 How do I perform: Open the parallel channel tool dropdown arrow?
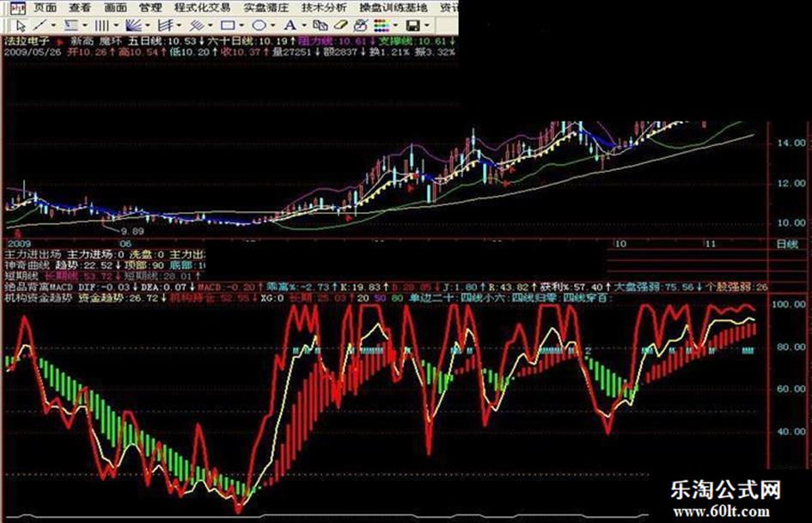click(180, 25)
